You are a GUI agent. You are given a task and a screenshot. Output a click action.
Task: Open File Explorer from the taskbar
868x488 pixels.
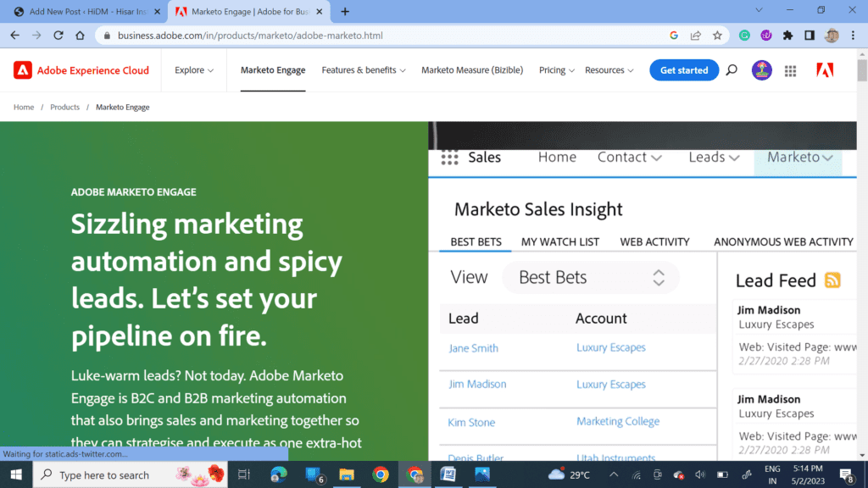pos(346,474)
